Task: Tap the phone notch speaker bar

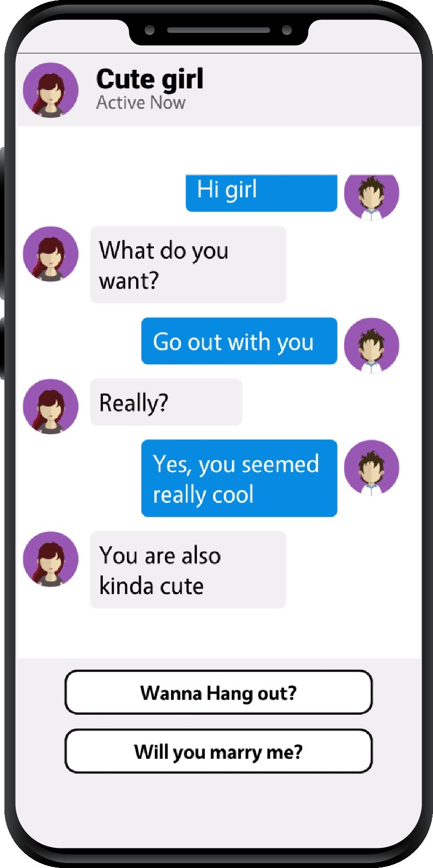Action: pyautogui.click(x=218, y=30)
